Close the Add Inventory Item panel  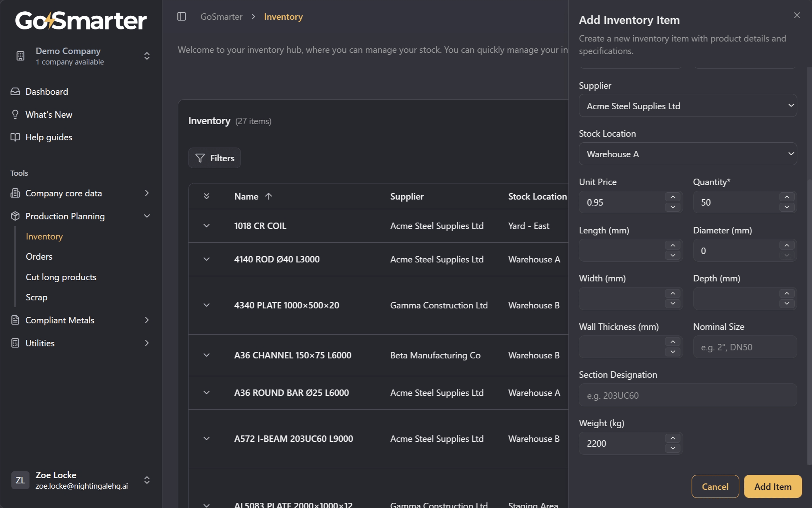(x=797, y=15)
